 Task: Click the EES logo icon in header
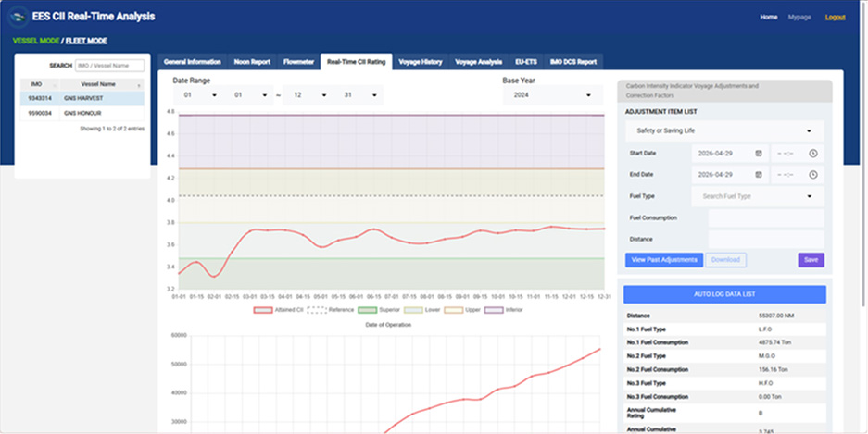(18, 17)
